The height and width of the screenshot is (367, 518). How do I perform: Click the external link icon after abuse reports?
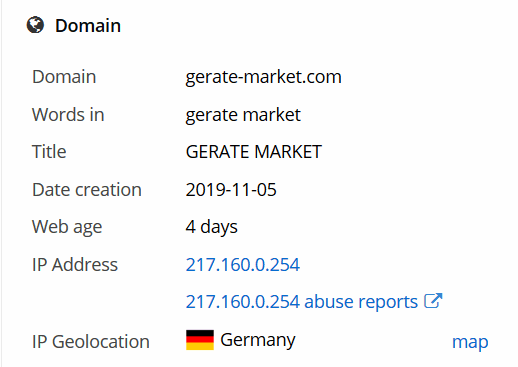433,301
